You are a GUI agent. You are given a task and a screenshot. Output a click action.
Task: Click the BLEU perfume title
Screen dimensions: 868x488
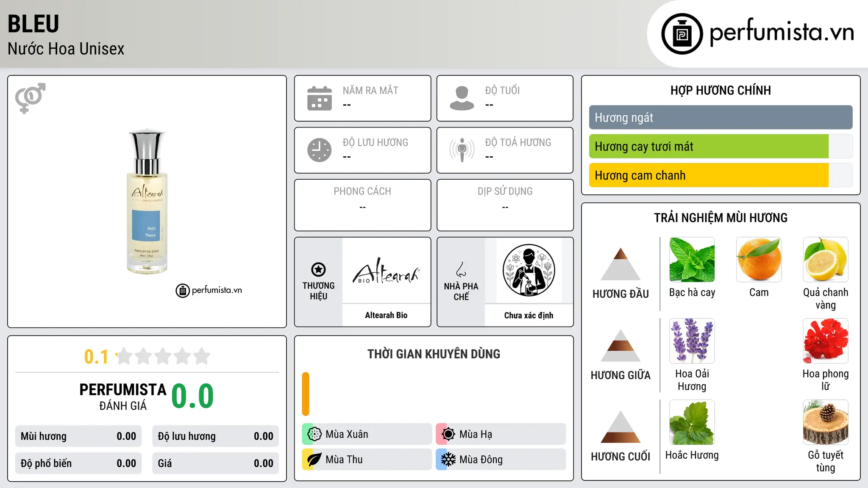click(33, 24)
